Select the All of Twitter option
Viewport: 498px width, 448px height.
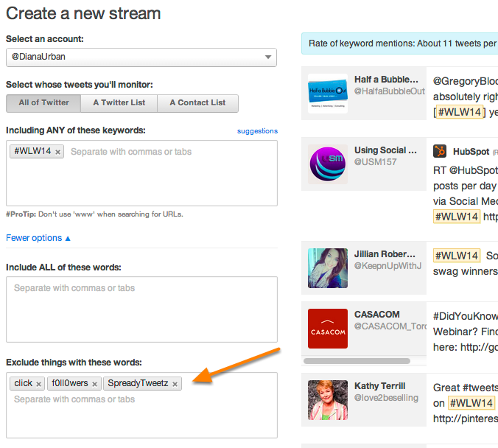[43, 103]
